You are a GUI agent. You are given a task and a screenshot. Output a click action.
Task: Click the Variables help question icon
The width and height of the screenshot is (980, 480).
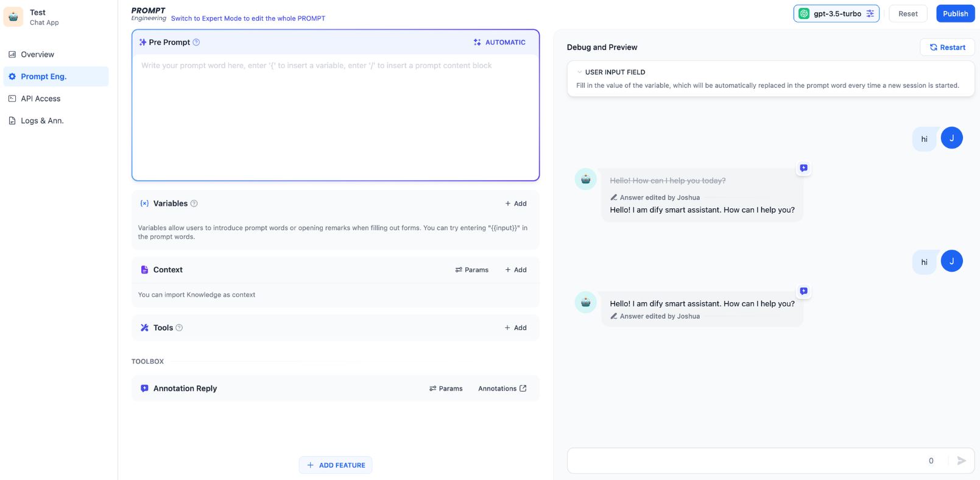tap(194, 203)
